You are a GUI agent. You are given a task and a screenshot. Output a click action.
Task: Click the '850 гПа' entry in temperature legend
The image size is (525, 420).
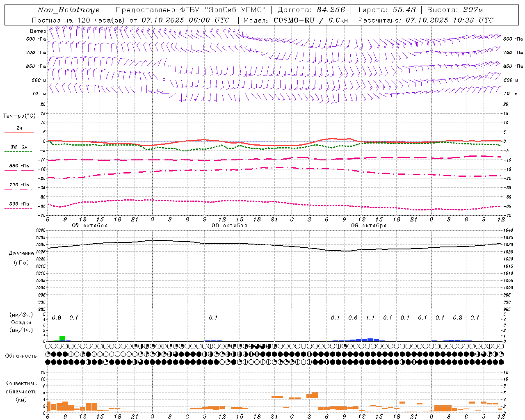click(19, 166)
